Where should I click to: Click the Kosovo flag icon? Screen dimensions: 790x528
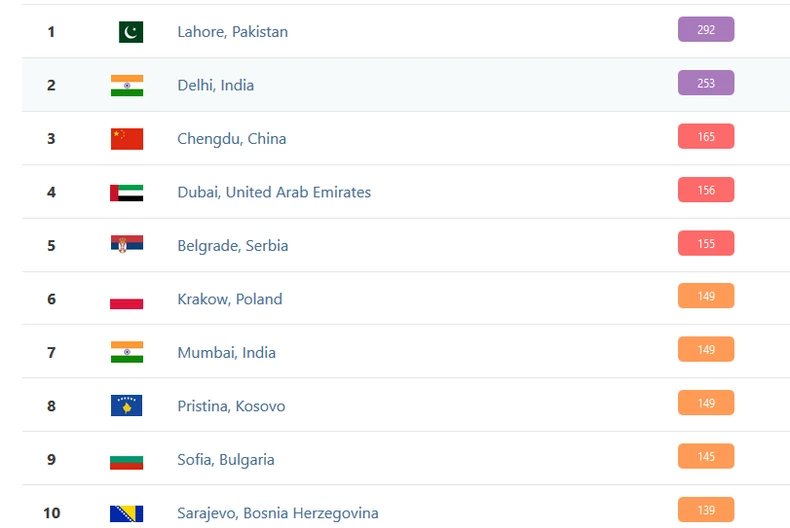tap(127, 406)
